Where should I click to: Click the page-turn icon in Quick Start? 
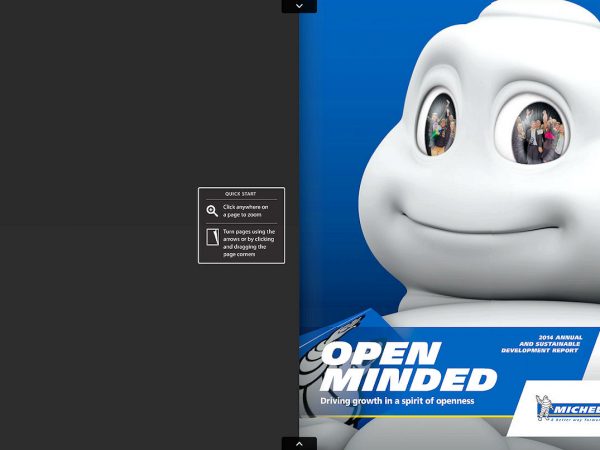tap(212, 237)
